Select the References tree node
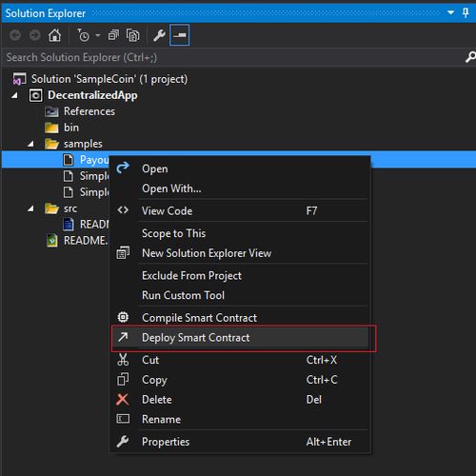 89,111
